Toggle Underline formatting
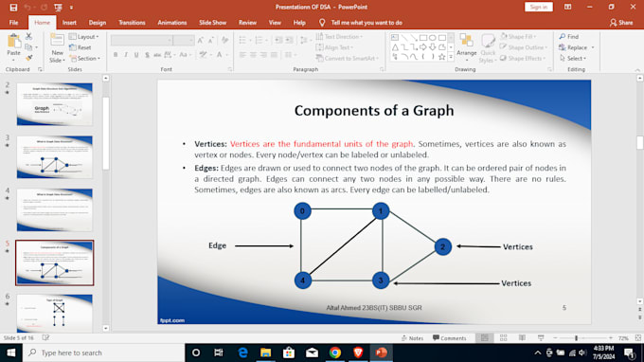 point(136,55)
